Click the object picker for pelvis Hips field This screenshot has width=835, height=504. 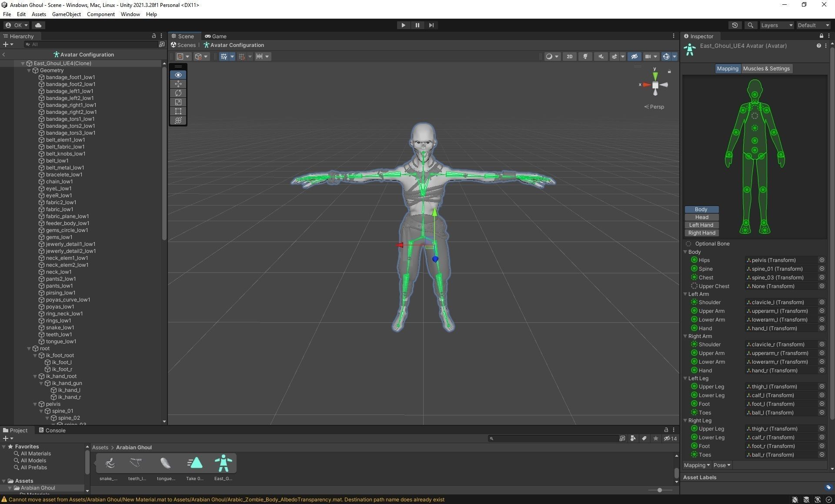point(822,260)
